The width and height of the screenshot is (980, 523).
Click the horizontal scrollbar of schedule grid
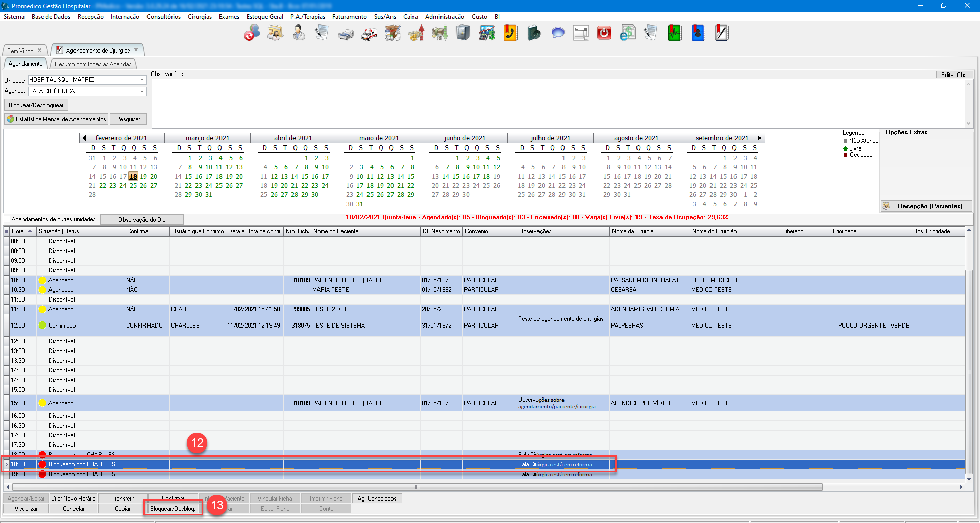click(416, 487)
